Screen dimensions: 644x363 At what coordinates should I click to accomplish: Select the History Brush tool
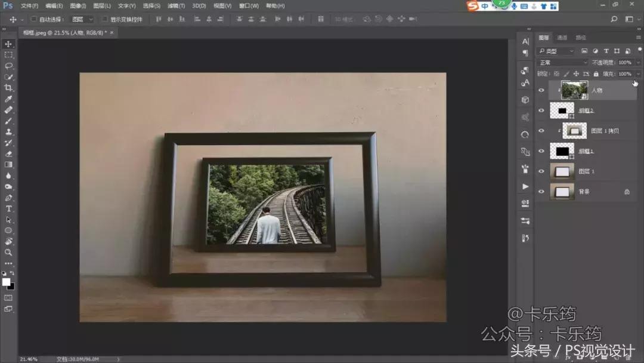click(x=8, y=143)
